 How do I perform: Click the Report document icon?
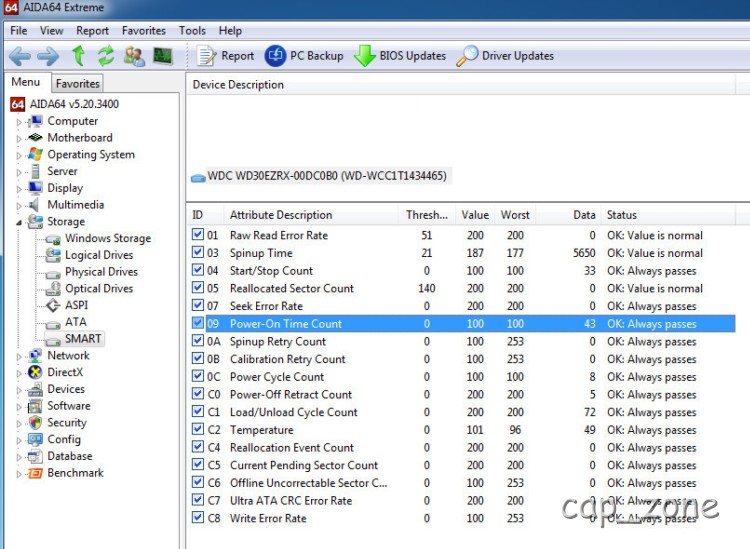[207, 56]
